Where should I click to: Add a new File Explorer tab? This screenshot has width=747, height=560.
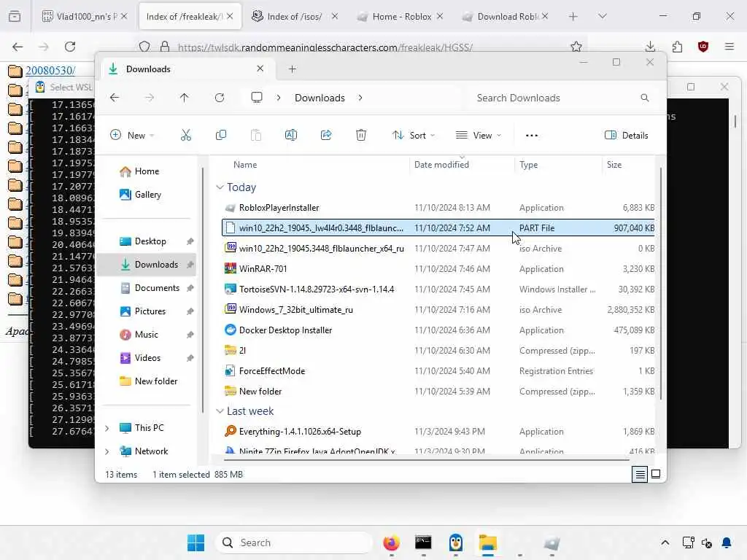click(293, 69)
